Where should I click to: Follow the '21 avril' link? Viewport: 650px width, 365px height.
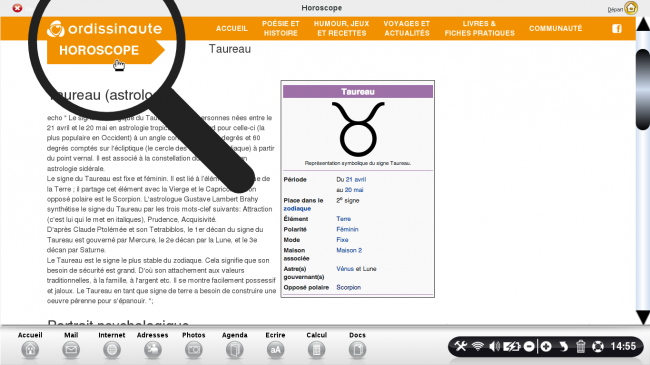pyautogui.click(x=356, y=180)
